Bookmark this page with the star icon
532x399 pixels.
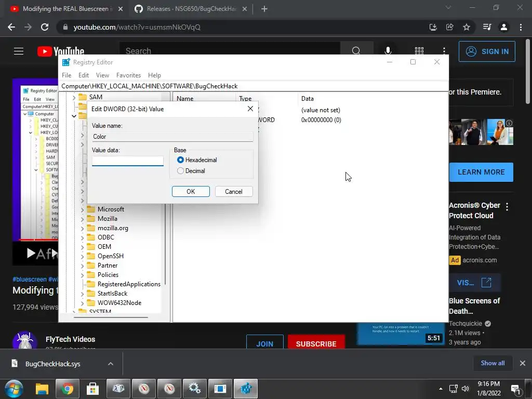pyautogui.click(x=467, y=27)
